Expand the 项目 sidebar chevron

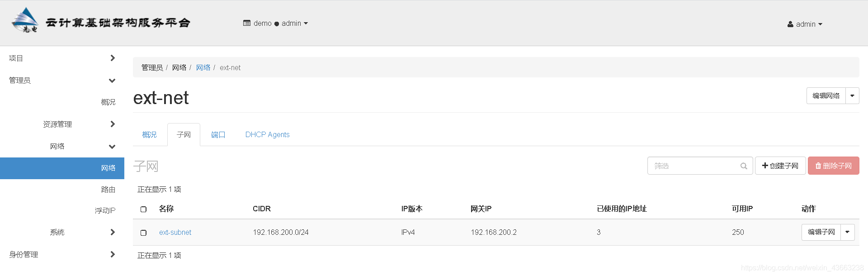click(x=113, y=58)
